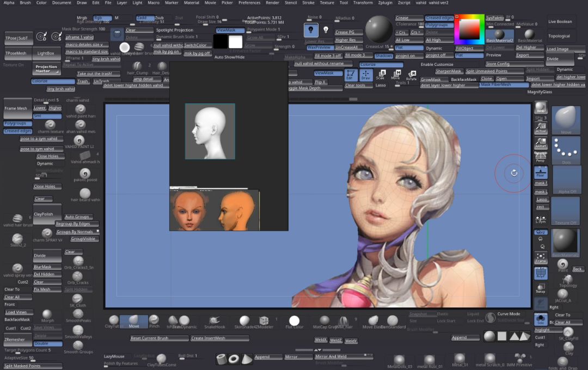Pick a hue in the color picker square
Screen dimensions: 588x370
point(469,29)
